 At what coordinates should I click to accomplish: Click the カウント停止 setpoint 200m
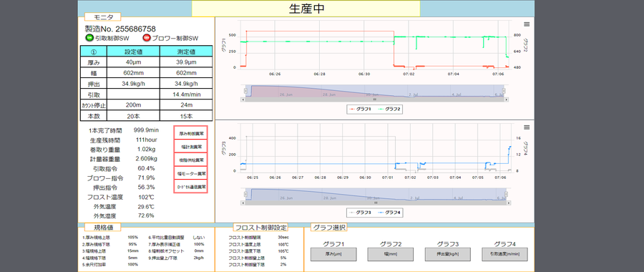pyautogui.click(x=133, y=105)
